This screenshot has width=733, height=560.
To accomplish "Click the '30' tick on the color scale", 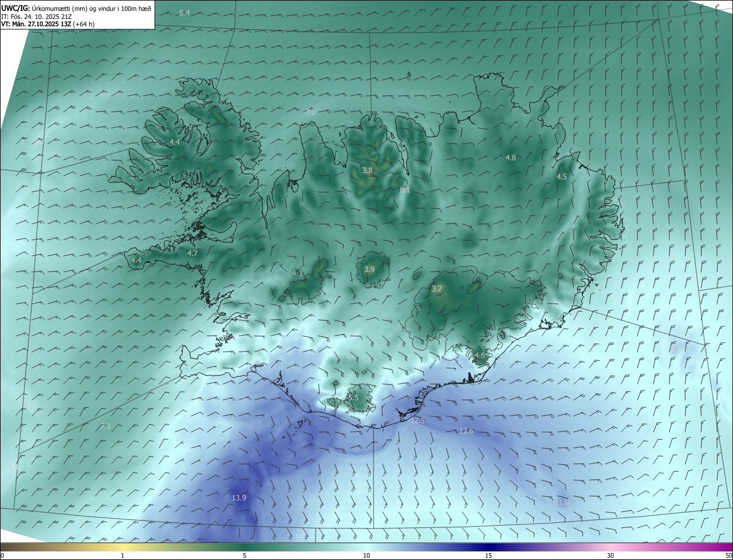I will (x=610, y=555).
